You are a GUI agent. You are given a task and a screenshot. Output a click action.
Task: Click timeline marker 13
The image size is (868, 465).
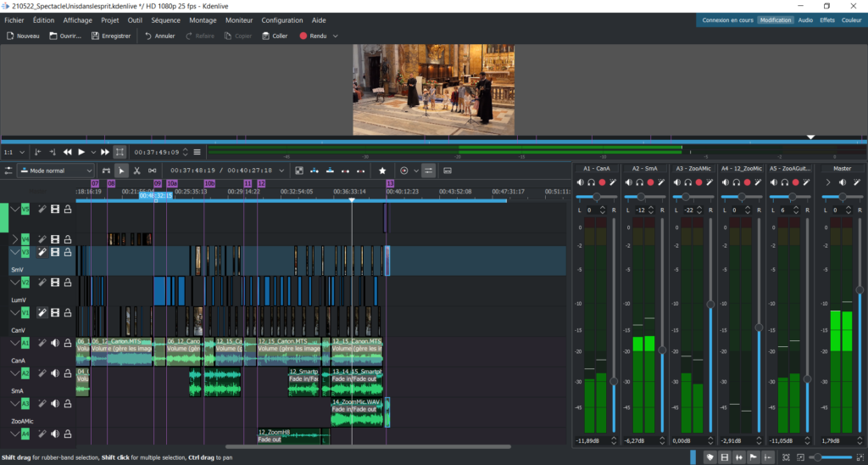pos(390,183)
